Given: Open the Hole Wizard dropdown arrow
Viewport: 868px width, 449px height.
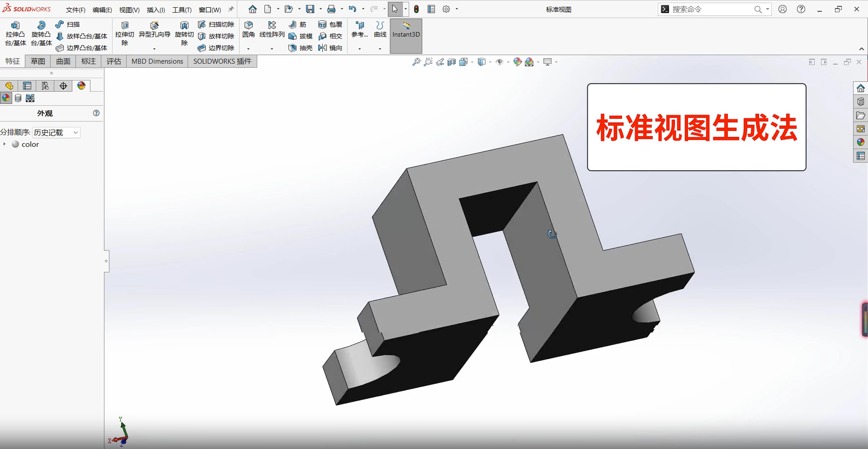Looking at the screenshot, I should pyautogui.click(x=155, y=49).
